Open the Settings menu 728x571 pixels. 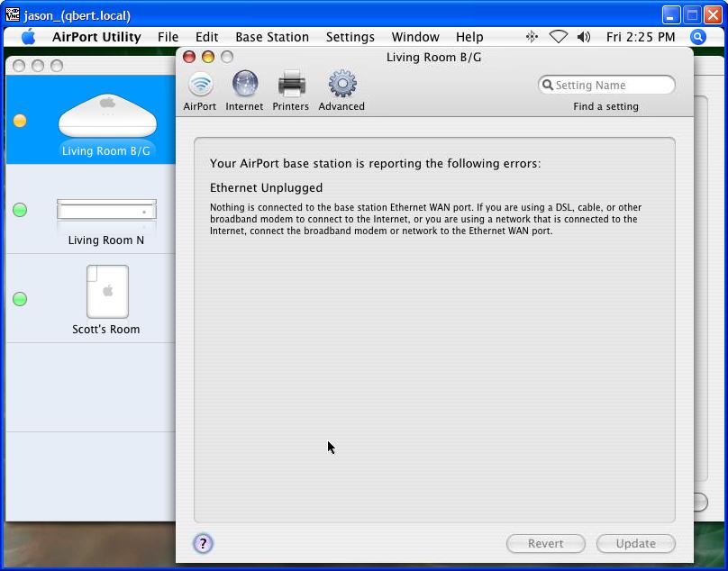(350, 37)
